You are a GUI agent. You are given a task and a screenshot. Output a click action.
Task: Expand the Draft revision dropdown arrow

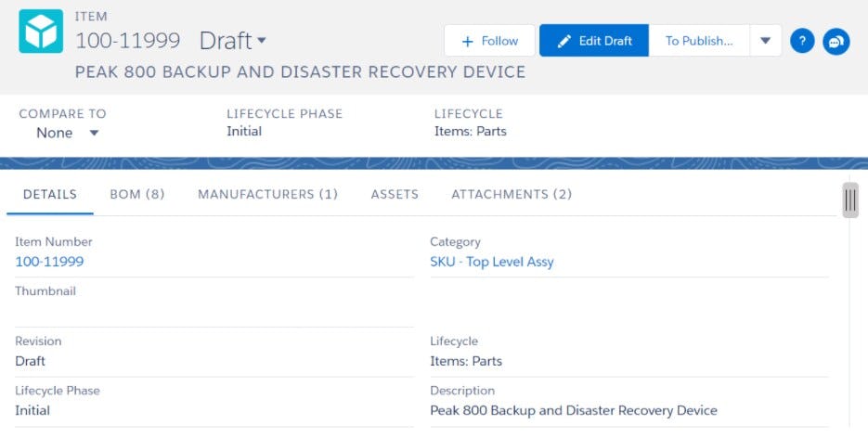click(x=262, y=41)
